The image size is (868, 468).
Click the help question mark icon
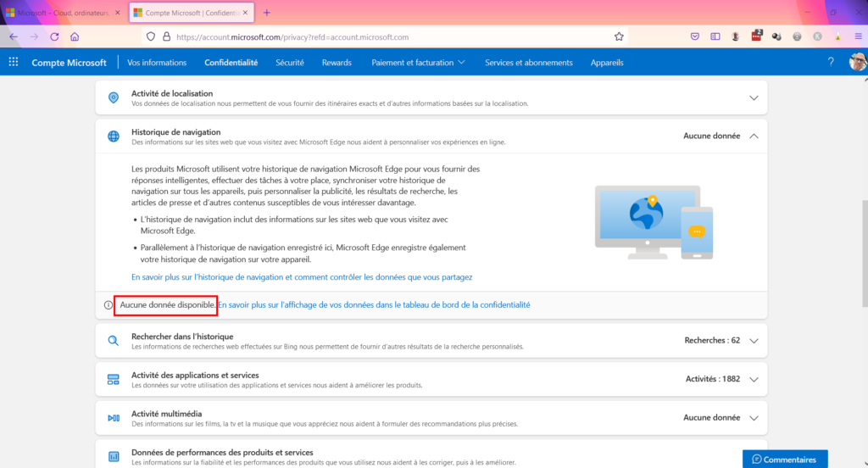click(831, 62)
